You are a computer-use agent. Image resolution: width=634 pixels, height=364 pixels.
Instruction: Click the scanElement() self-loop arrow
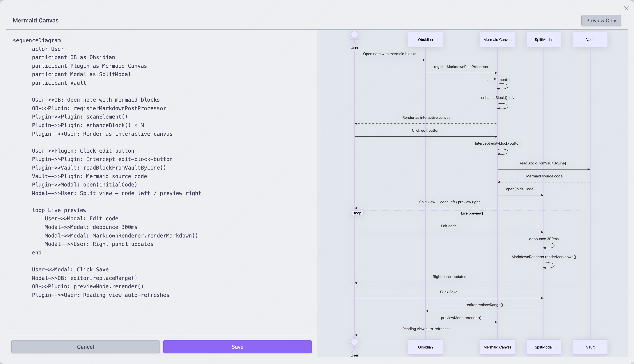coord(503,87)
